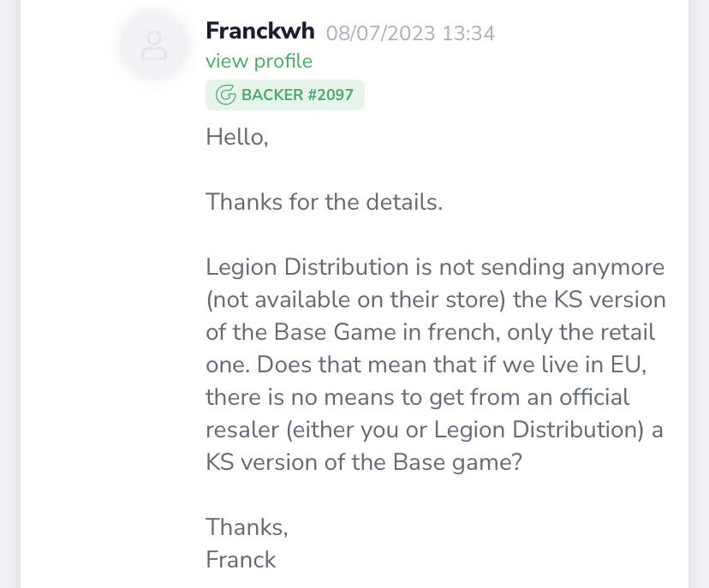
Task: Click line 'of the Base Game in french'
Action: [431, 333]
